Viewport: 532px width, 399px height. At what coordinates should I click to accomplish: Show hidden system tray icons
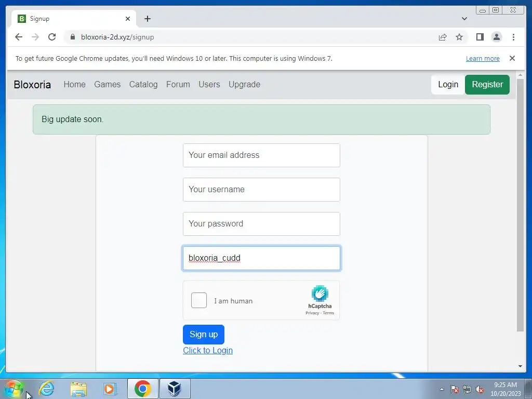click(442, 389)
